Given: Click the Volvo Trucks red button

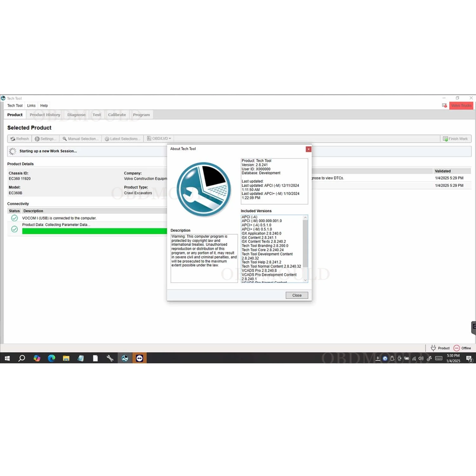Looking at the screenshot, I should [x=461, y=106].
